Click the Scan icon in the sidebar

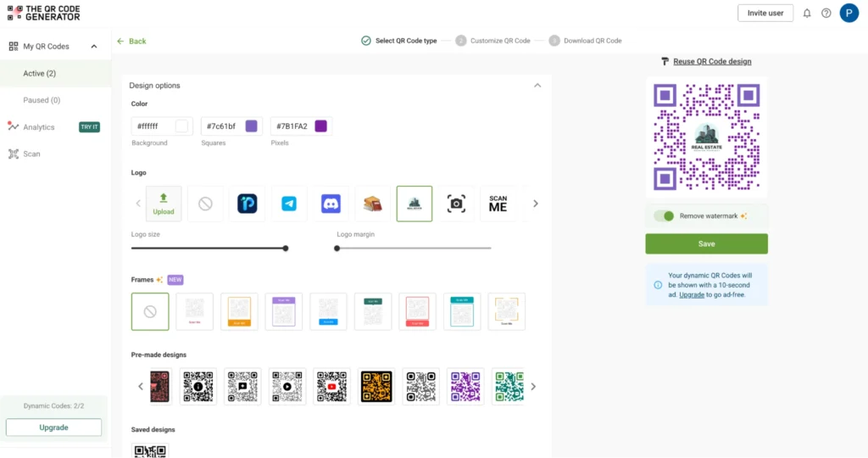(14, 154)
